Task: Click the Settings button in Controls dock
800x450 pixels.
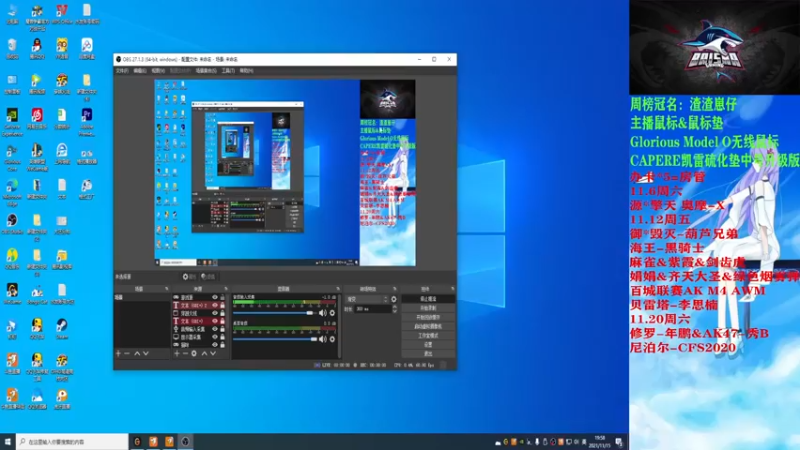Action: point(428,345)
